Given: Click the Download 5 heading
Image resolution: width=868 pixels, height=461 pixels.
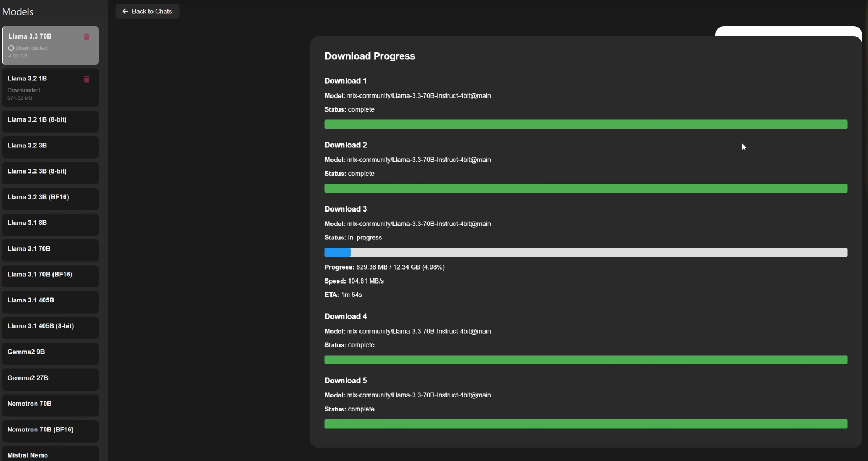Looking at the screenshot, I should tap(346, 381).
